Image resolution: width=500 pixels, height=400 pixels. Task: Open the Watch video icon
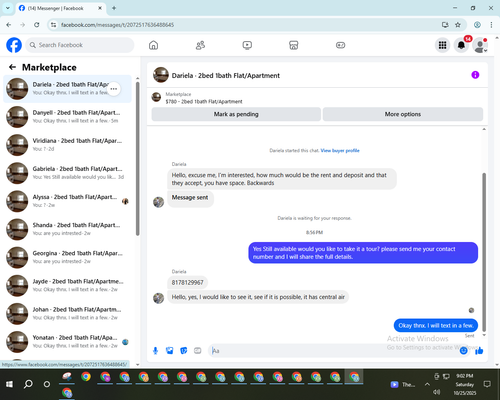247,45
